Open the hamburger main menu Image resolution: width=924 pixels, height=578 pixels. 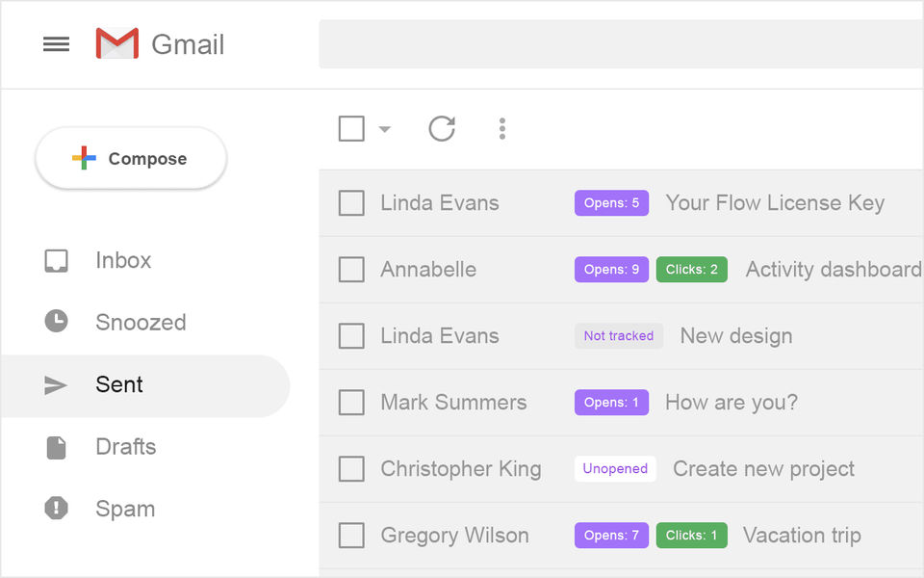56,44
